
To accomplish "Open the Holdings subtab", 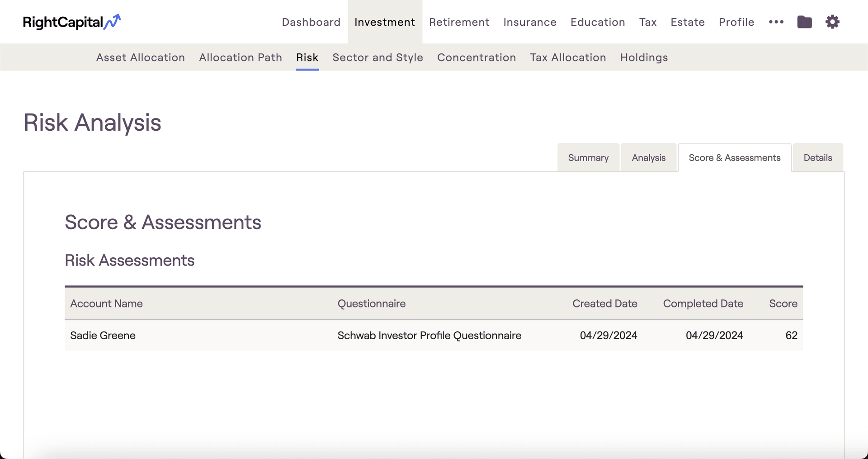I will tap(644, 57).
